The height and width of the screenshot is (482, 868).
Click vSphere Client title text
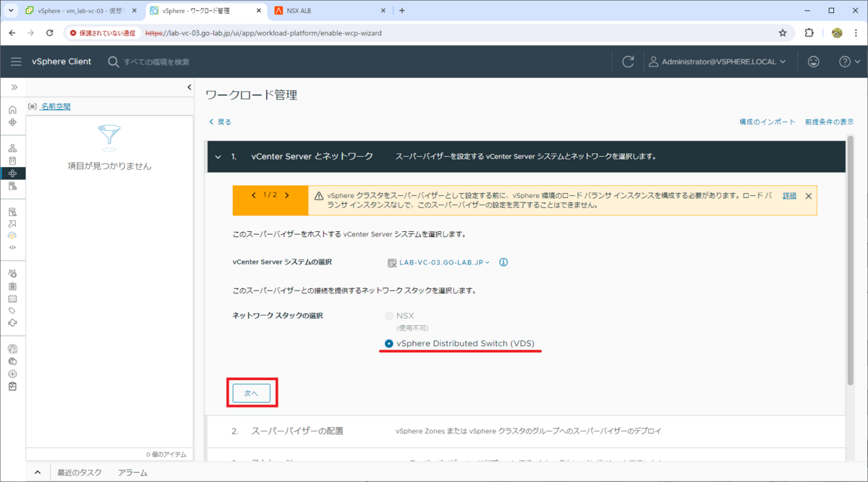coord(61,62)
